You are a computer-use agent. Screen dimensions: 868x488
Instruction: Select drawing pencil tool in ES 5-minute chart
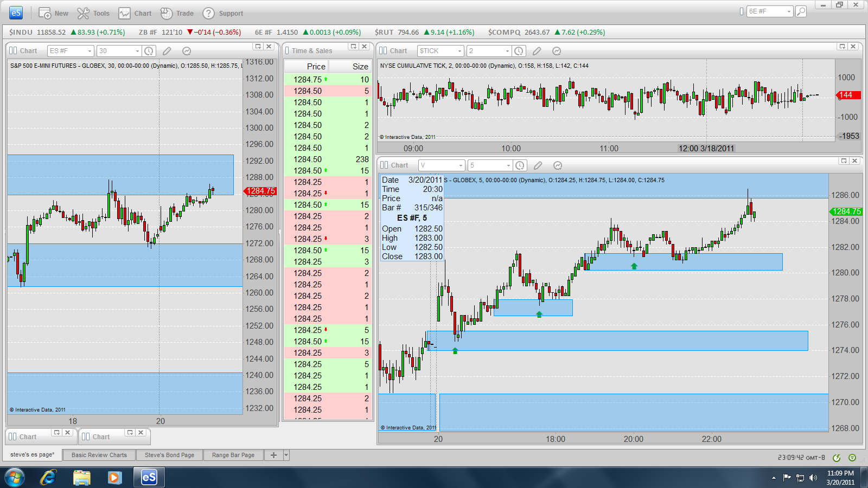click(x=538, y=165)
